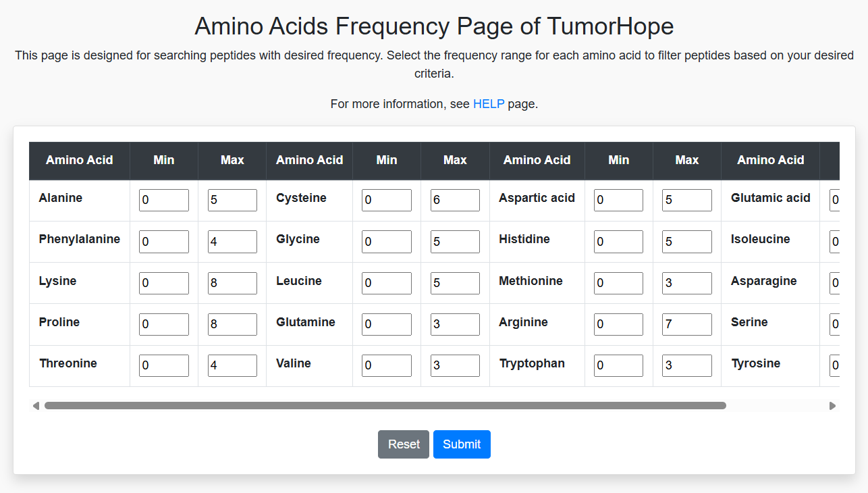Viewport: 868px width, 493px height.
Task: Select the Histidine Max input field
Action: coord(686,241)
